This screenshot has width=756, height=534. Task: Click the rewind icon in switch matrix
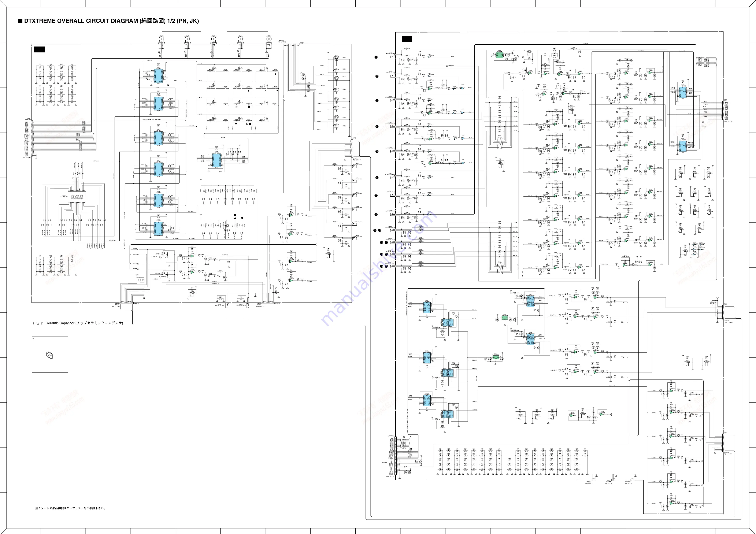click(236, 124)
